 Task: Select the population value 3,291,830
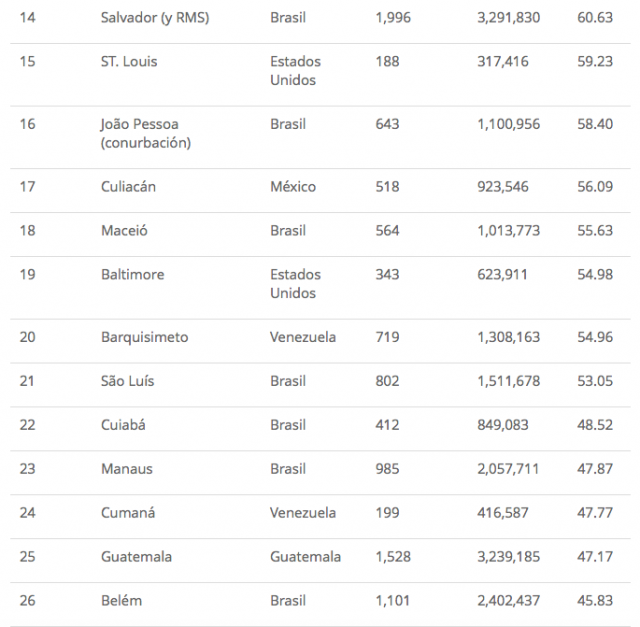pos(509,18)
